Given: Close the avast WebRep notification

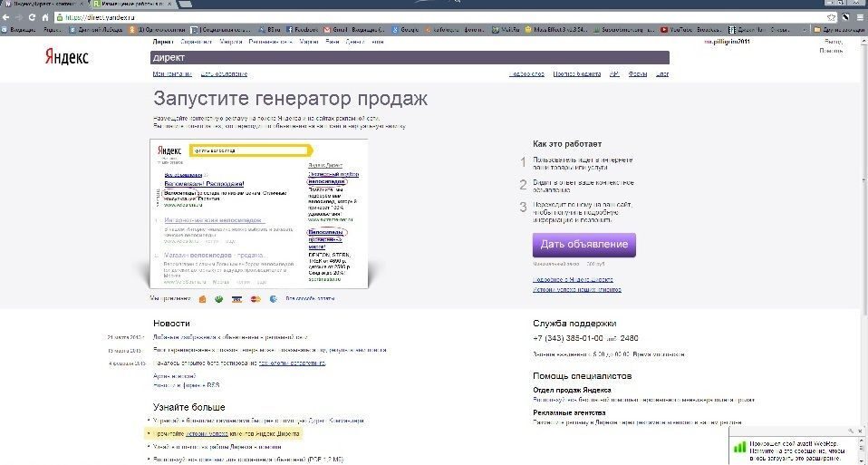Looking at the screenshot, I should click(x=860, y=431).
